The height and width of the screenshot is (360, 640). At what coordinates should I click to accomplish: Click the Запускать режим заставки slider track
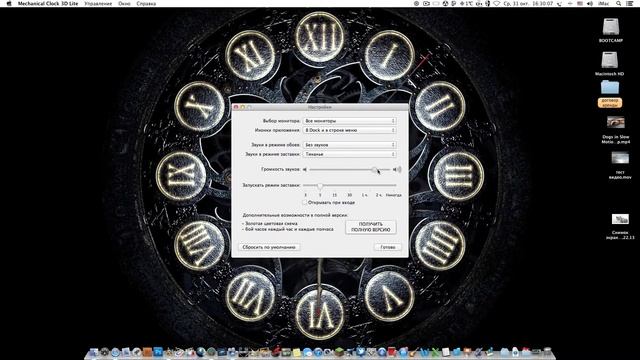click(x=349, y=185)
